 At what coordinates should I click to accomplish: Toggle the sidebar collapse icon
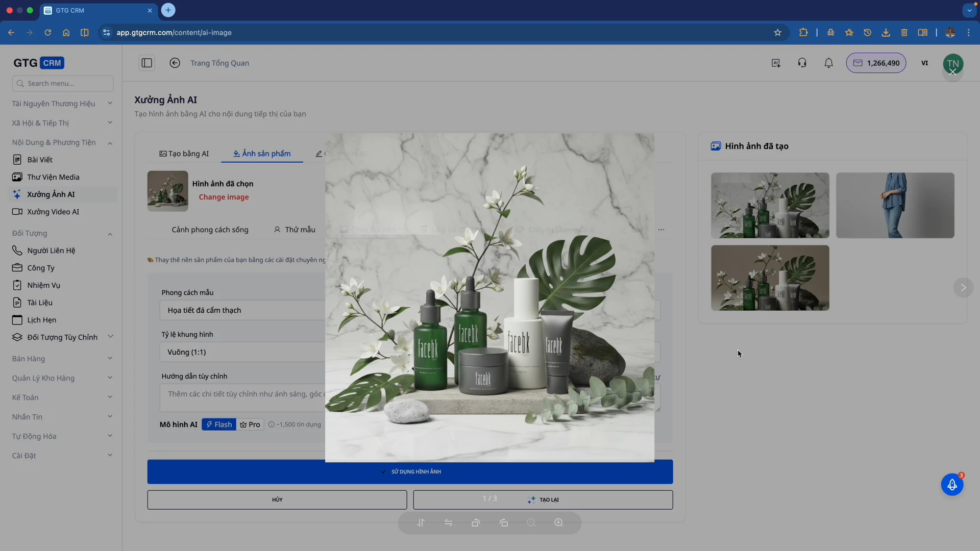[x=147, y=63]
